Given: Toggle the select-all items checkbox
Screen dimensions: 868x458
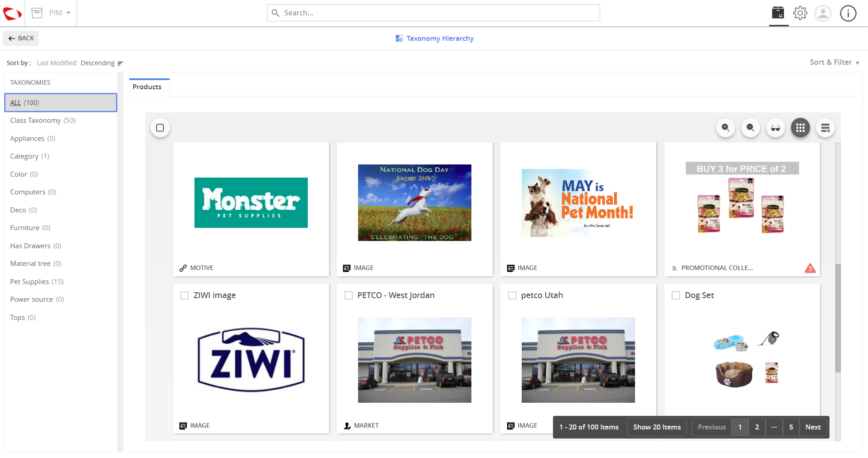Looking at the screenshot, I should [x=160, y=128].
